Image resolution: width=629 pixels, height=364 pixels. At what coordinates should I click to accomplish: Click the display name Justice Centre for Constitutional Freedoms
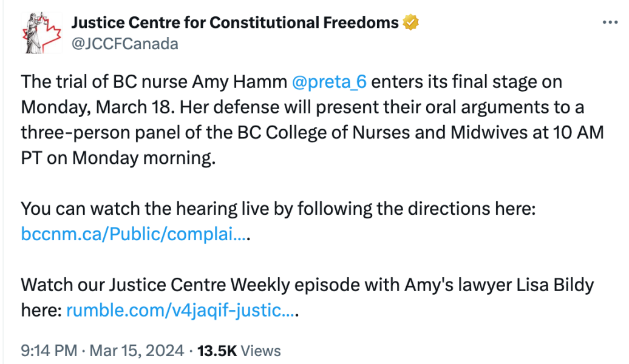coord(231,21)
